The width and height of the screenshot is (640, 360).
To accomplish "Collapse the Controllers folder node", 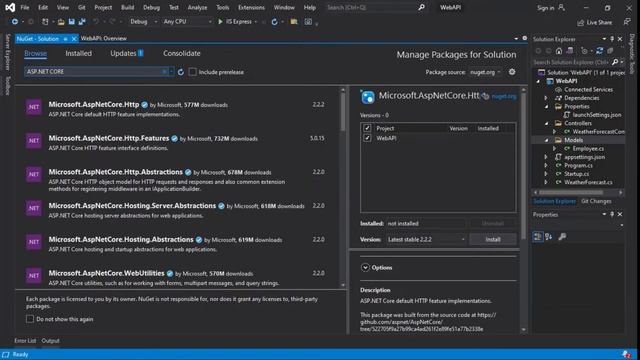I will tap(547, 123).
